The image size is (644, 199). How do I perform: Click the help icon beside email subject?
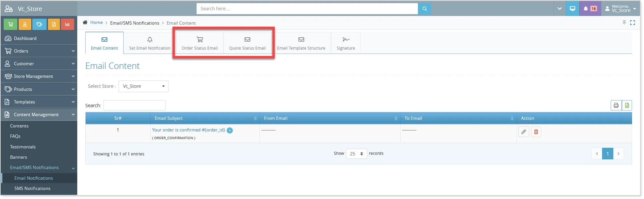point(230,130)
